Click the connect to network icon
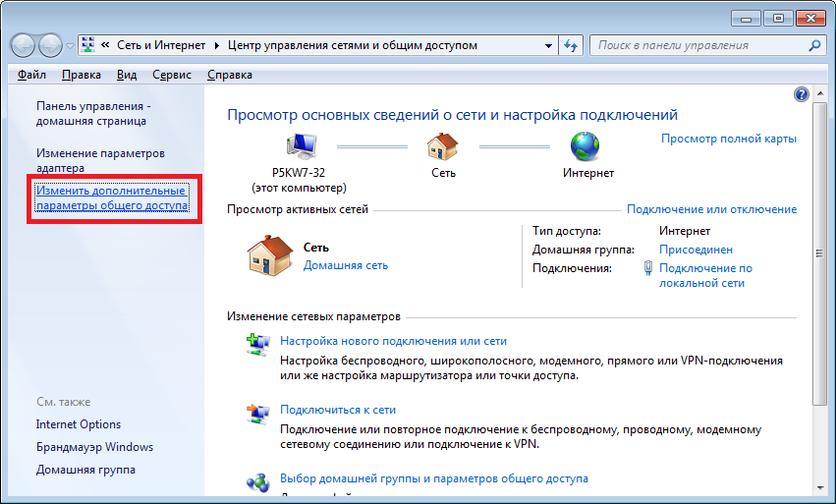836x504 pixels. [x=257, y=412]
